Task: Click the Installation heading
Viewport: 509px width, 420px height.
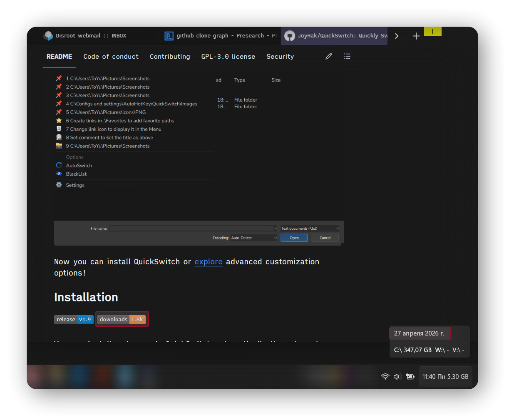Action: (86, 297)
